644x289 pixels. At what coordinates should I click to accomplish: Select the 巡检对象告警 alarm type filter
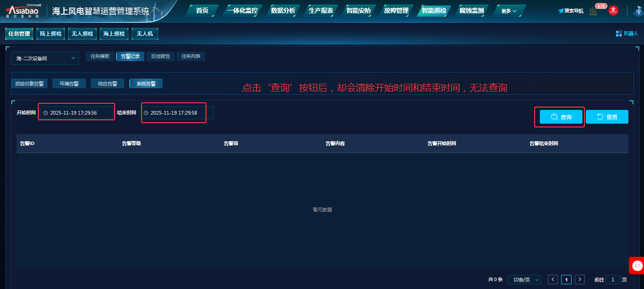[x=29, y=83]
